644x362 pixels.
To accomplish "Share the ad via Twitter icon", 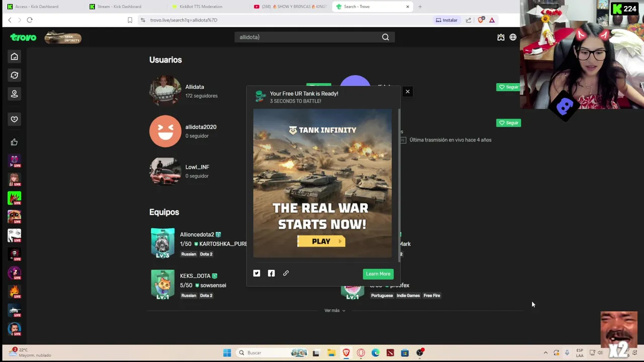I will [257, 273].
